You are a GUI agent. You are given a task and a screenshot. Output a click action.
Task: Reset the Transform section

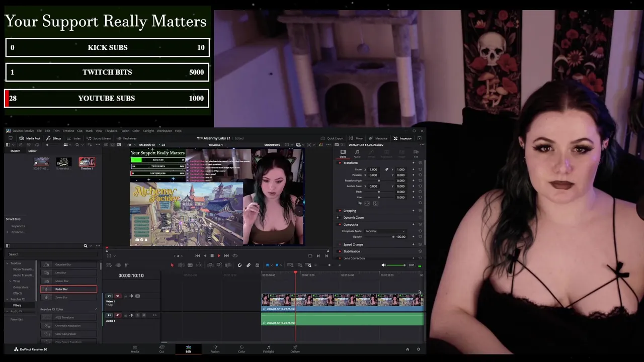pos(420,163)
